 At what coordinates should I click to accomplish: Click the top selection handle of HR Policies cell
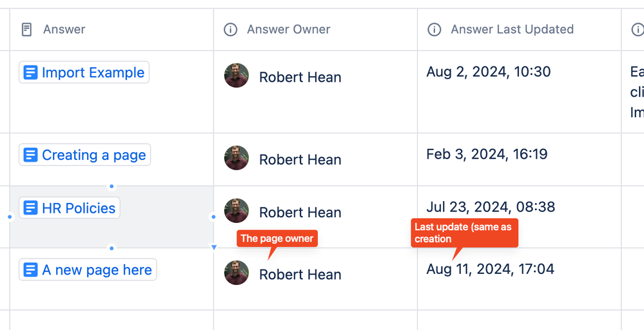coord(112,186)
